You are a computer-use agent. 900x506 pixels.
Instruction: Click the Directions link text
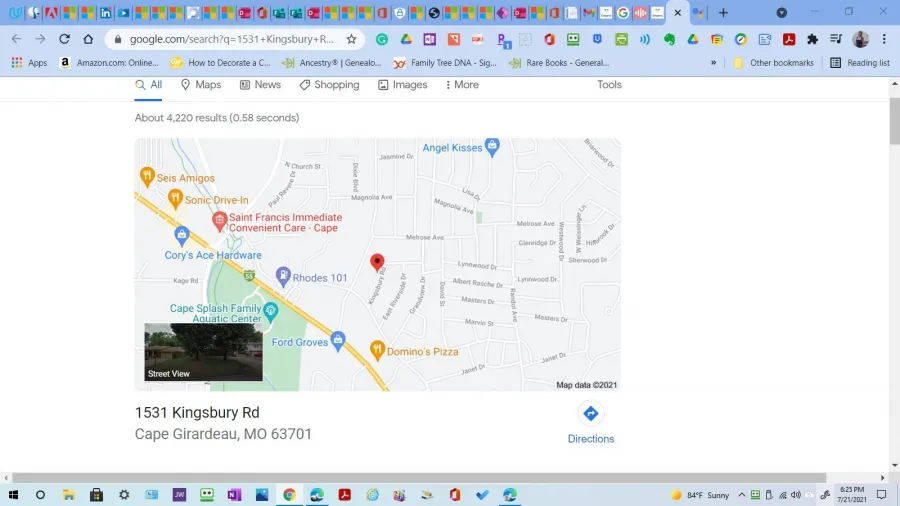[x=591, y=439]
